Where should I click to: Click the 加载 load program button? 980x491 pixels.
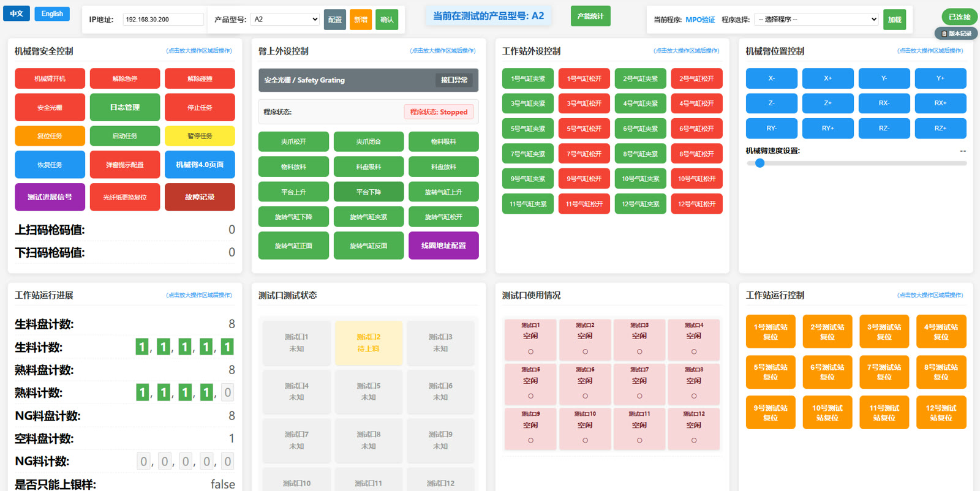point(895,20)
